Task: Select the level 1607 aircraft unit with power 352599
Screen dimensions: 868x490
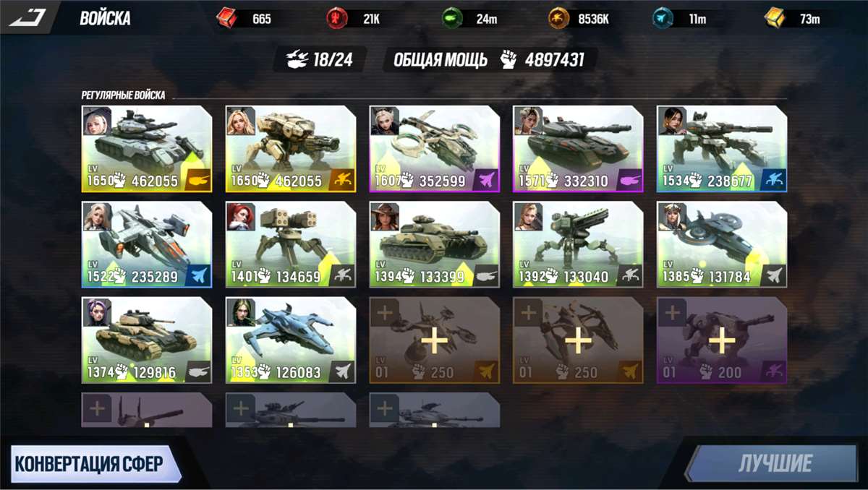Action: click(x=434, y=149)
